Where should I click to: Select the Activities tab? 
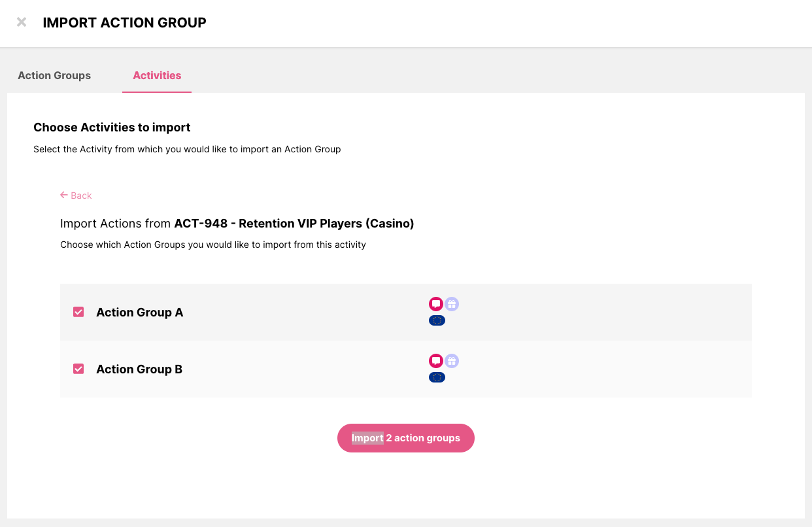(x=157, y=76)
